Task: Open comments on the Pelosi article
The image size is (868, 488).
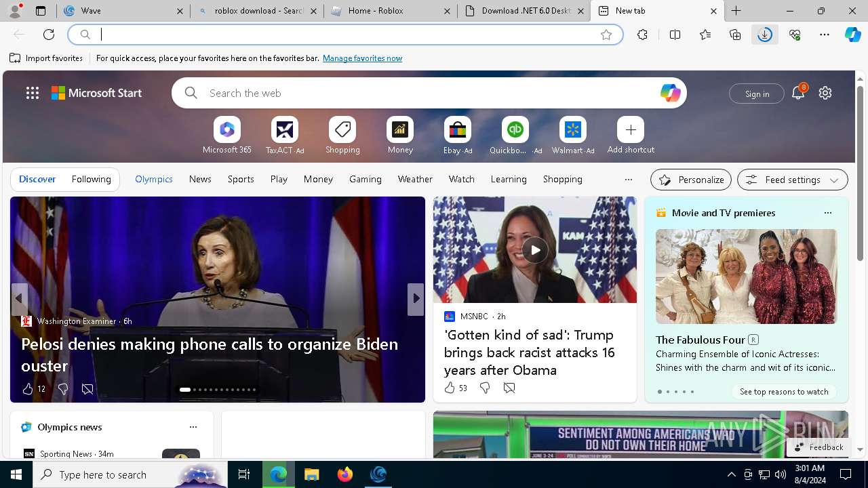Action: (87, 388)
